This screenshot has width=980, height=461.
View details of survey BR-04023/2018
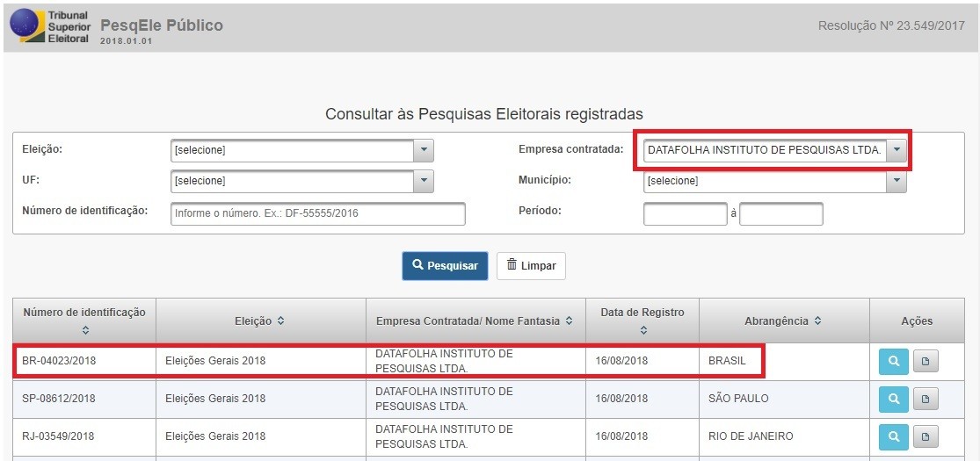pyautogui.click(x=894, y=362)
